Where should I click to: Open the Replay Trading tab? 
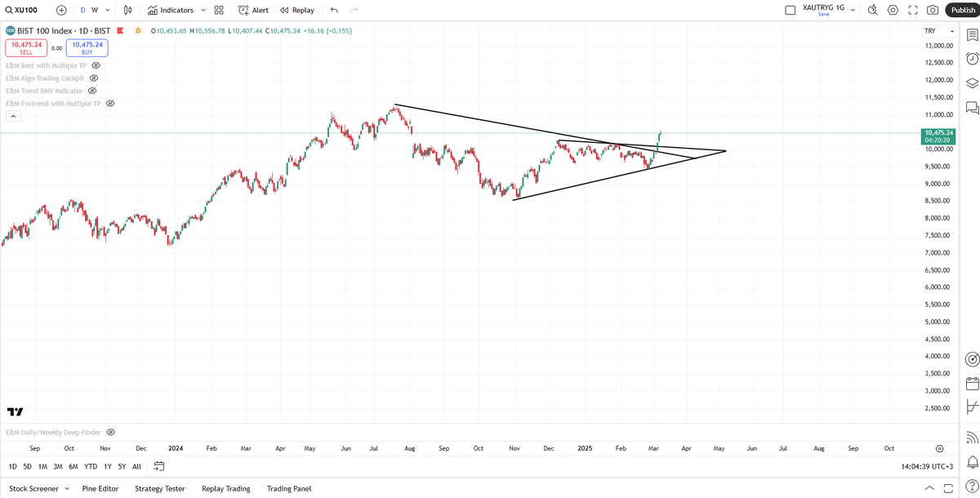pyautogui.click(x=226, y=488)
